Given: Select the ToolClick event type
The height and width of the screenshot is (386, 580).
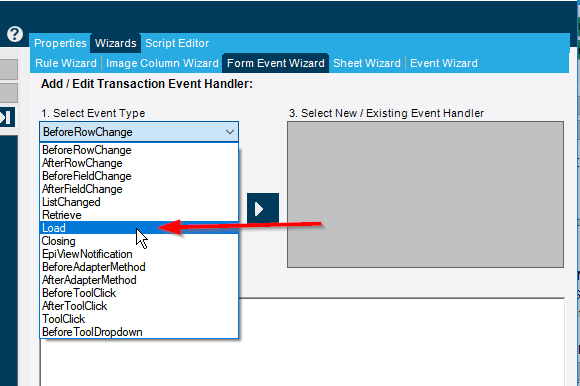Looking at the screenshot, I should click(x=139, y=319).
